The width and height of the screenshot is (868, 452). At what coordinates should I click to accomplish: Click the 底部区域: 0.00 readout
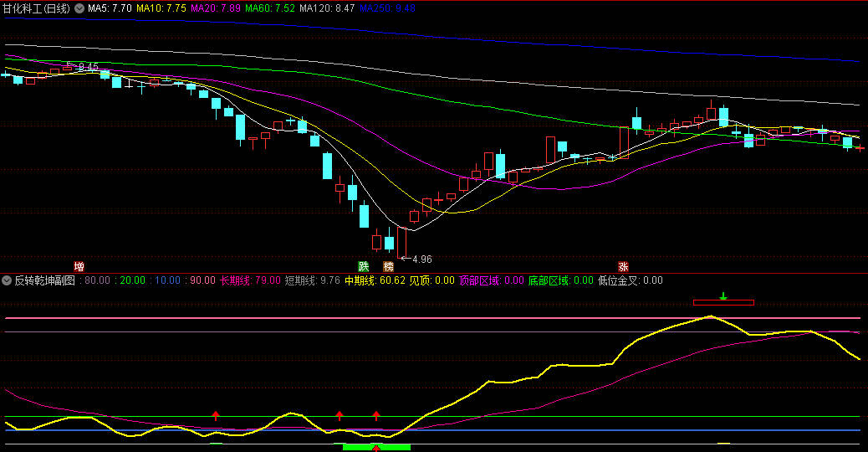[561, 280]
